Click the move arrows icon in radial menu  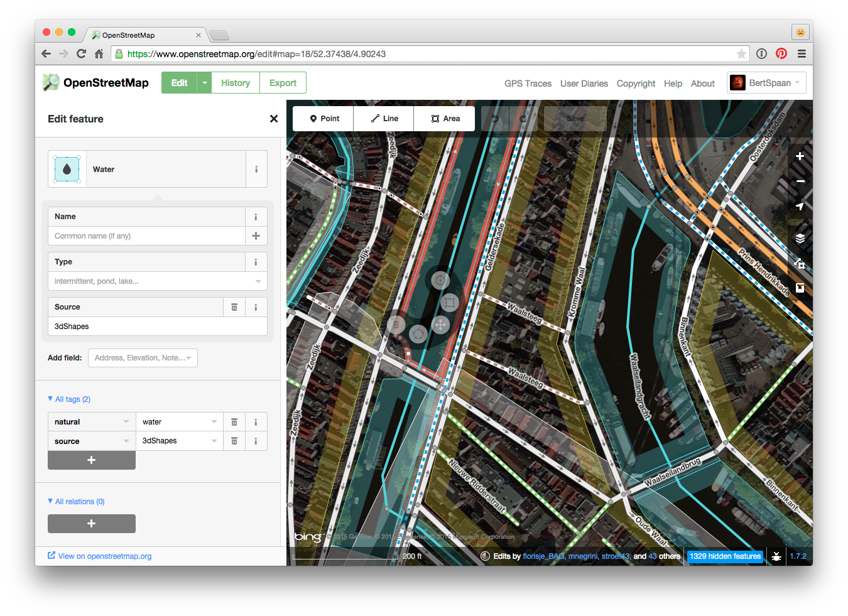click(440, 325)
